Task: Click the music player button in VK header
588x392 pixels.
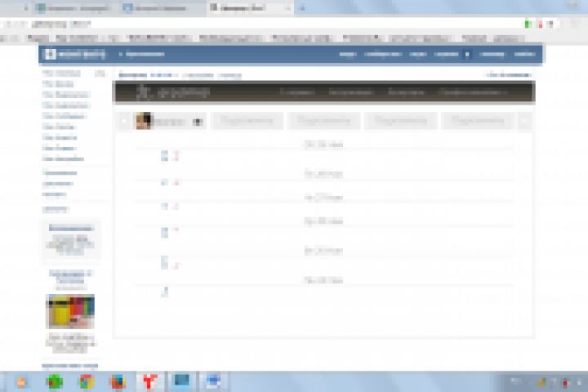Action: [467, 55]
